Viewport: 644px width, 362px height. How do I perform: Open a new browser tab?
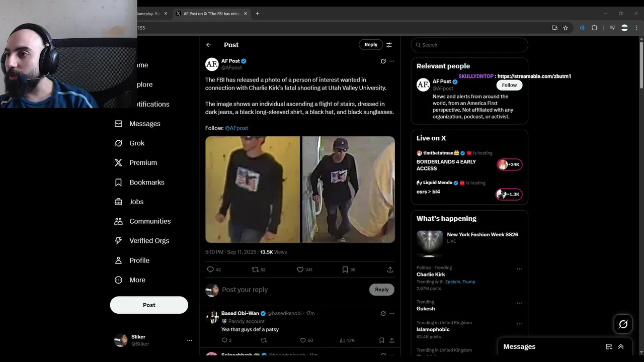(x=258, y=14)
